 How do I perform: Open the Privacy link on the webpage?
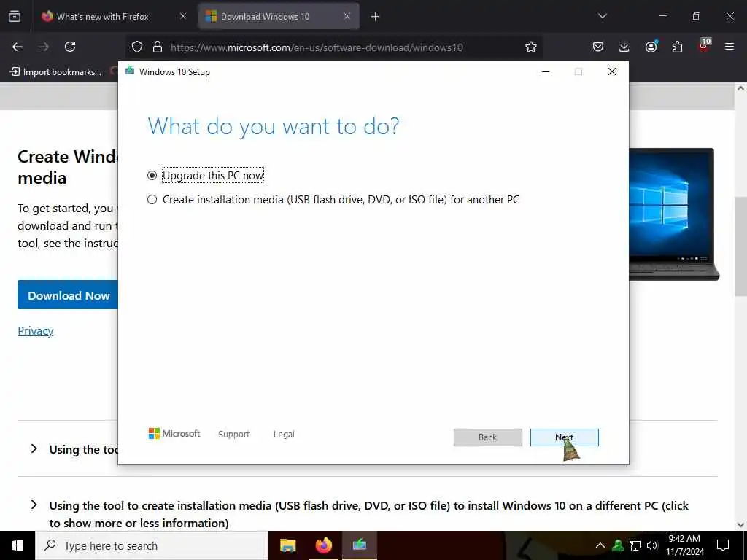[35, 330]
